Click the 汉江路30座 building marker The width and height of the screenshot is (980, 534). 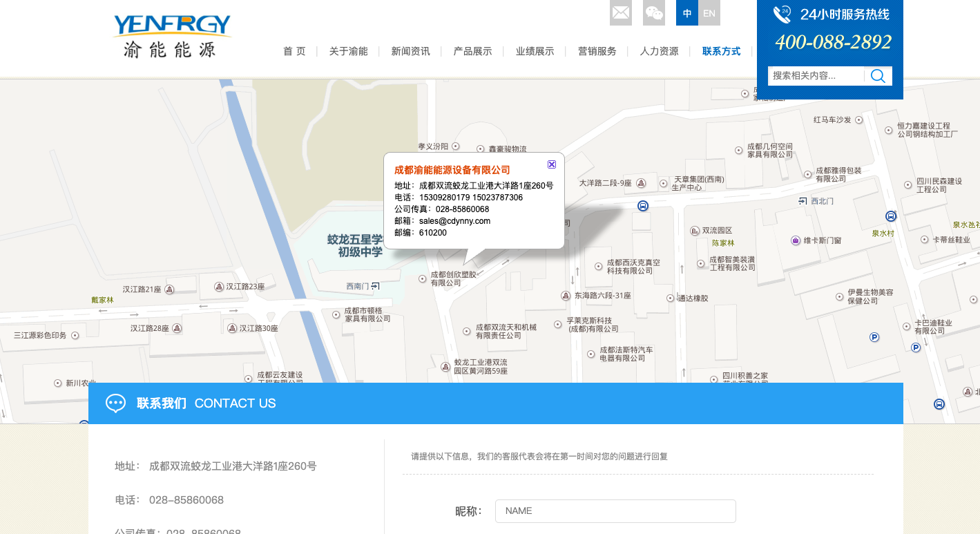pyautogui.click(x=231, y=328)
